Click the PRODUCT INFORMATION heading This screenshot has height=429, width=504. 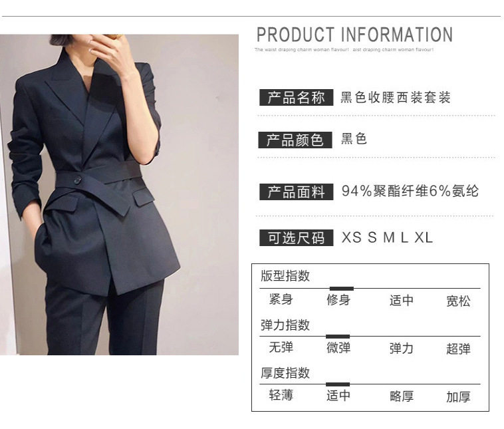tap(355, 35)
